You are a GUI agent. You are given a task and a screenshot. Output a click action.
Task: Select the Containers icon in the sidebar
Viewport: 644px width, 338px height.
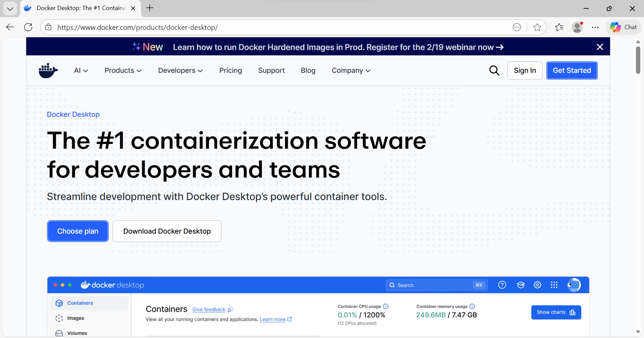(x=59, y=303)
